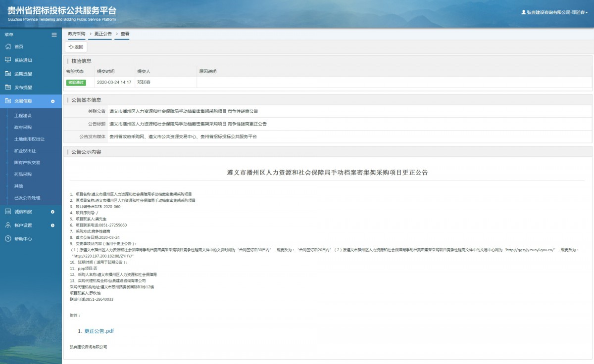Viewport: 594px width, 364px height.
Task: Click agency phone 0851-28640033 line
Action: click(92, 299)
